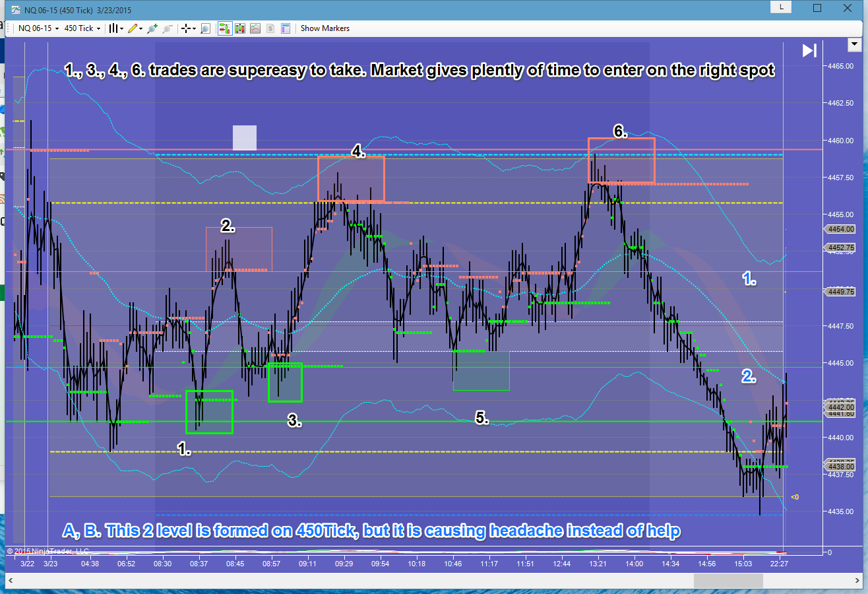This screenshot has height=594, width=868.
Task: Toggle the highlighted Chart Trader icon
Action: pyautogui.click(x=225, y=28)
